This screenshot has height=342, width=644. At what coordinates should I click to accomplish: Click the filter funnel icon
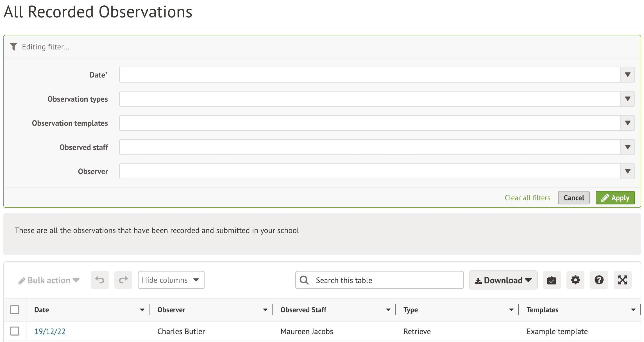[13, 47]
